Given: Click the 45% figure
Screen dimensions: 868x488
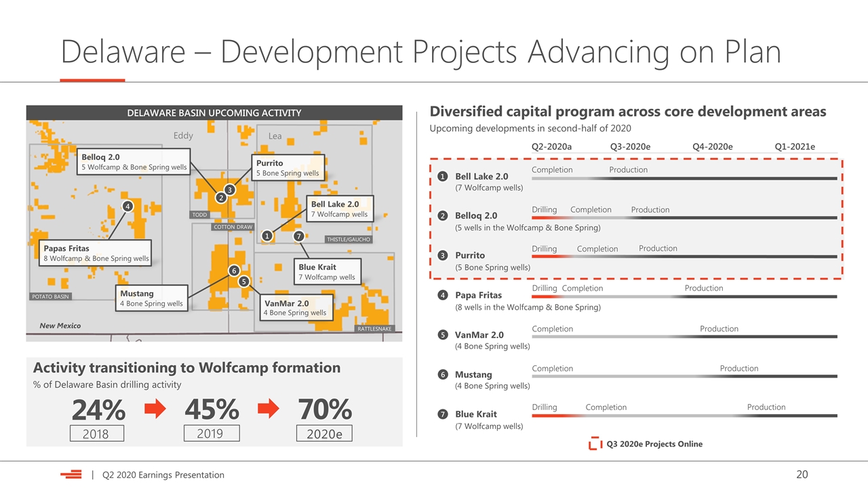Looking at the screenshot, I should pos(212,409).
